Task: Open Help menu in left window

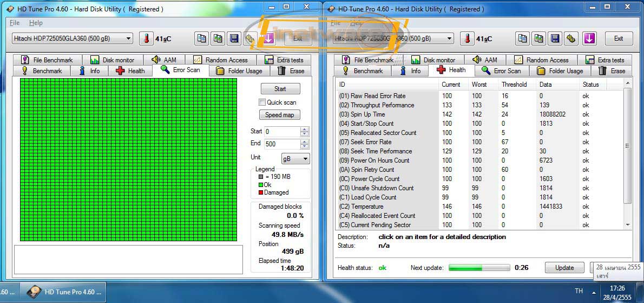Action: 36,23
